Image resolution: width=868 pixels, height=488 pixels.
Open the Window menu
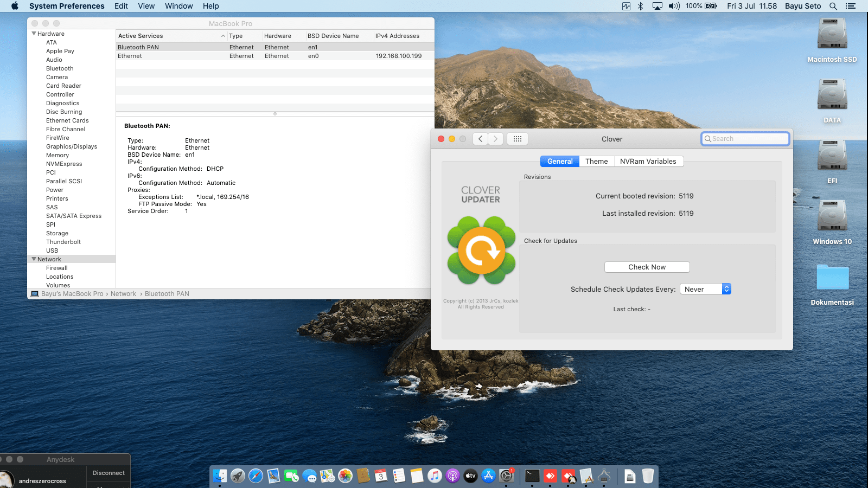[x=178, y=6]
